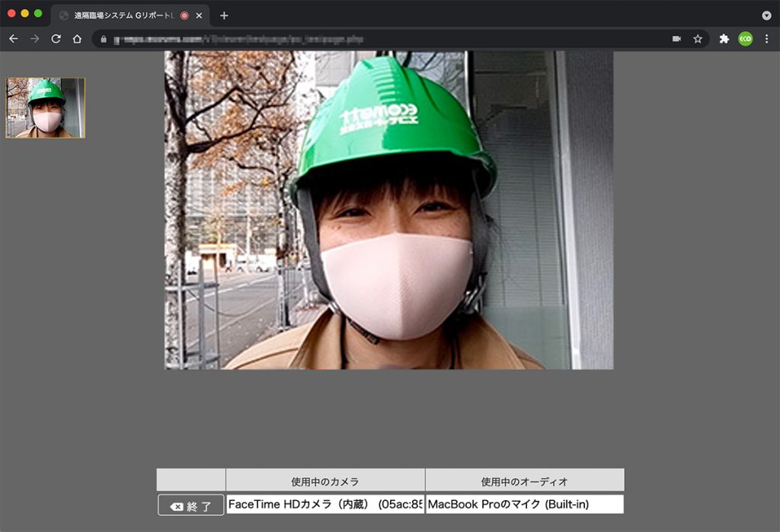Click the tab search arrow at top right
This screenshot has width=780, height=532.
click(766, 15)
